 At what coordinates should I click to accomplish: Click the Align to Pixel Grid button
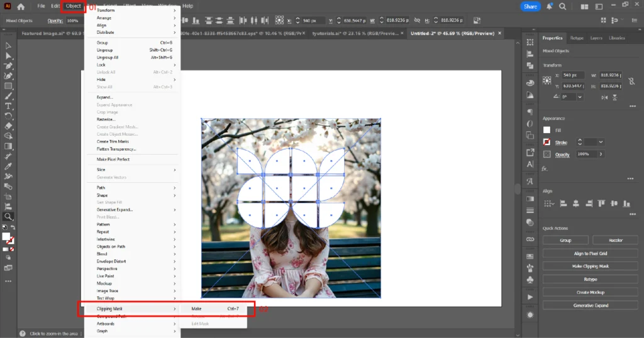[x=590, y=254]
